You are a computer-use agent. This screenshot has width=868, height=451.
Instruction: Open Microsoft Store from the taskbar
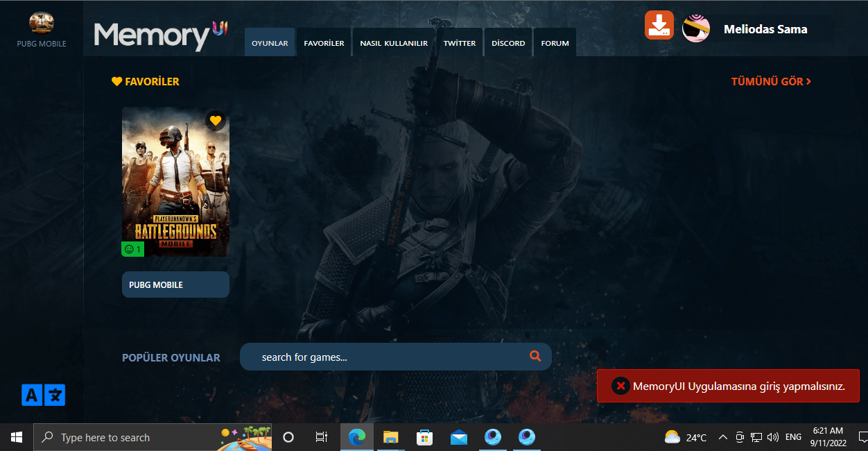(425, 437)
